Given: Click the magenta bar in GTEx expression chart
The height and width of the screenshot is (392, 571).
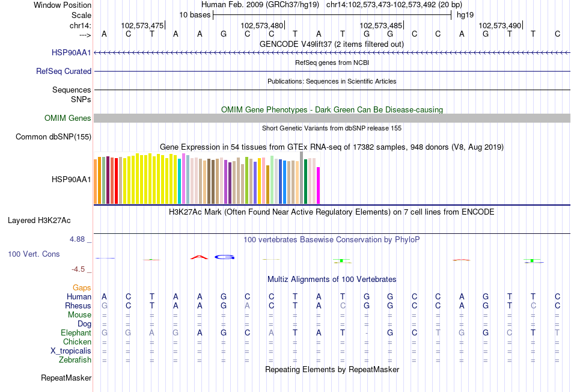Looking at the screenshot, I should pos(319,185).
